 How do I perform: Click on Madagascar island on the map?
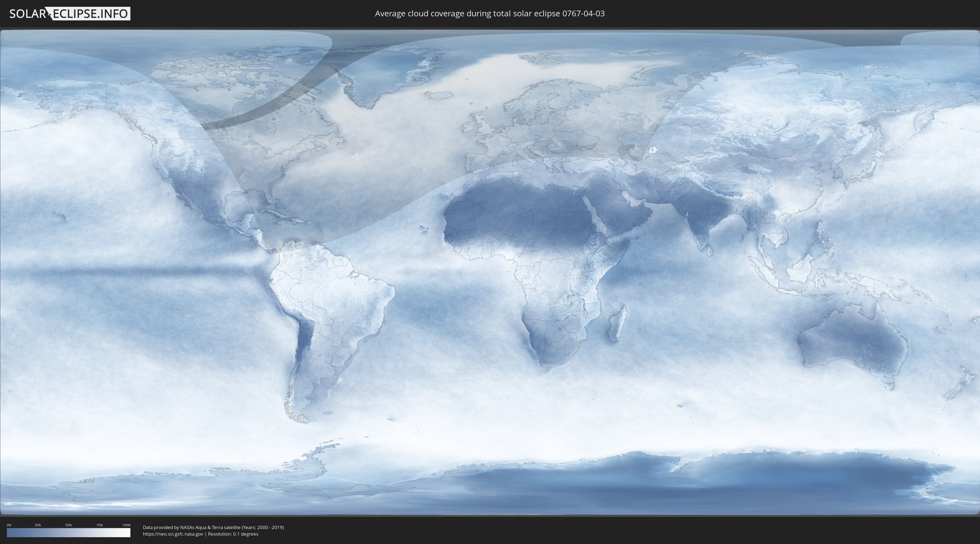point(617,324)
